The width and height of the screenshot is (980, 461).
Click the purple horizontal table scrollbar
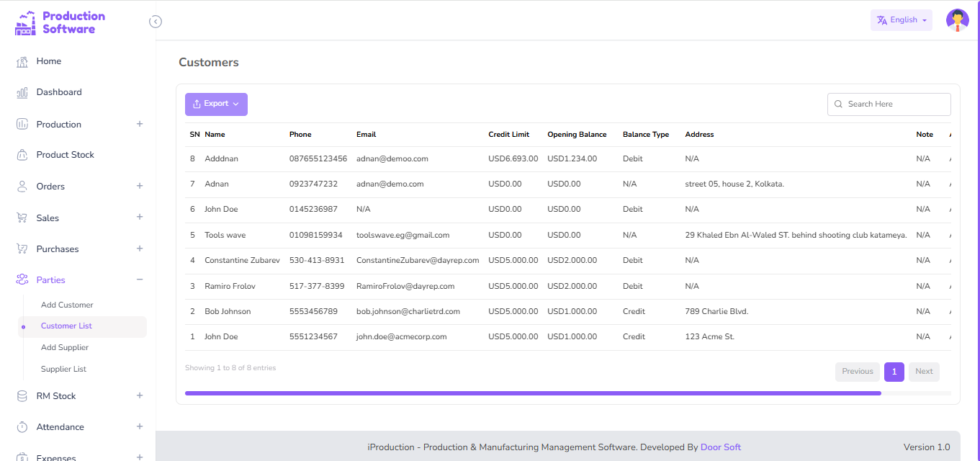pyautogui.click(x=533, y=393)
